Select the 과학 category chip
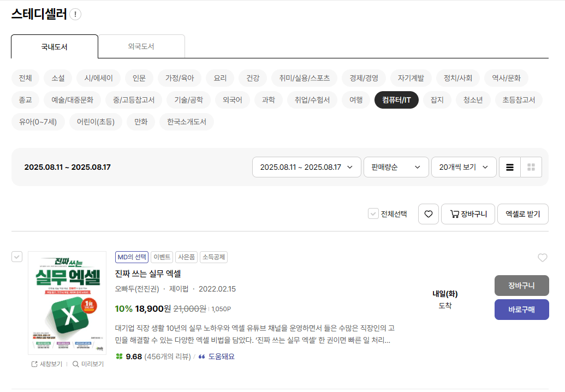The height and width of the screenshot is (392, 565). click(268, 100)
